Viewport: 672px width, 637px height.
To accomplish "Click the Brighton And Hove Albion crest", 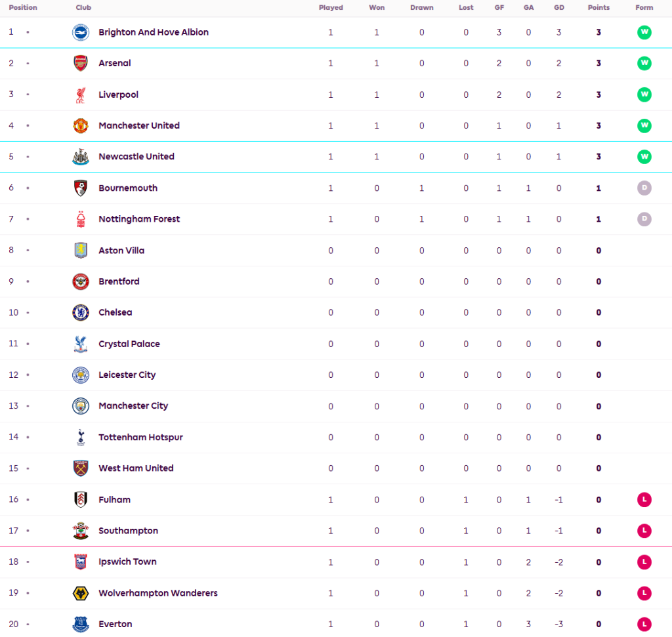I will pos(81,32).
